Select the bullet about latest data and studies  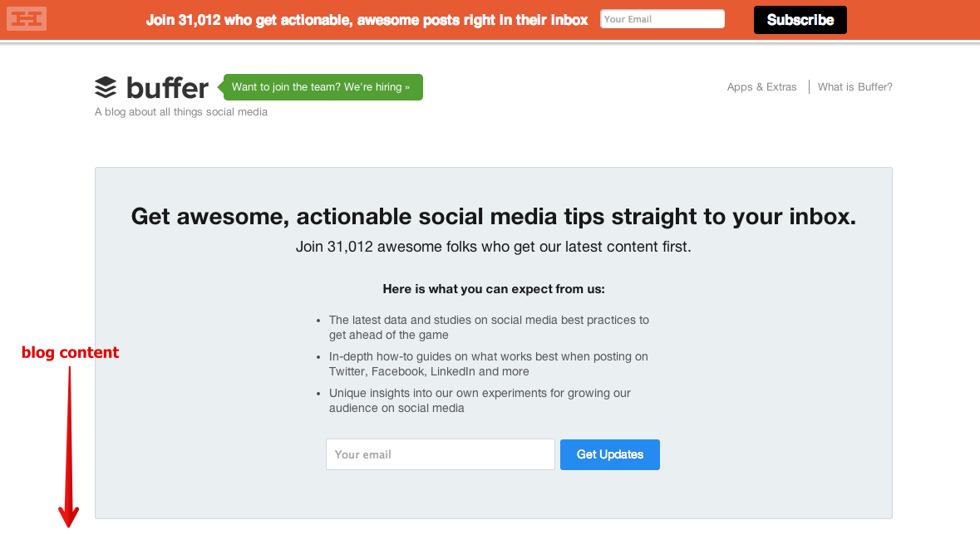point(489,327)
